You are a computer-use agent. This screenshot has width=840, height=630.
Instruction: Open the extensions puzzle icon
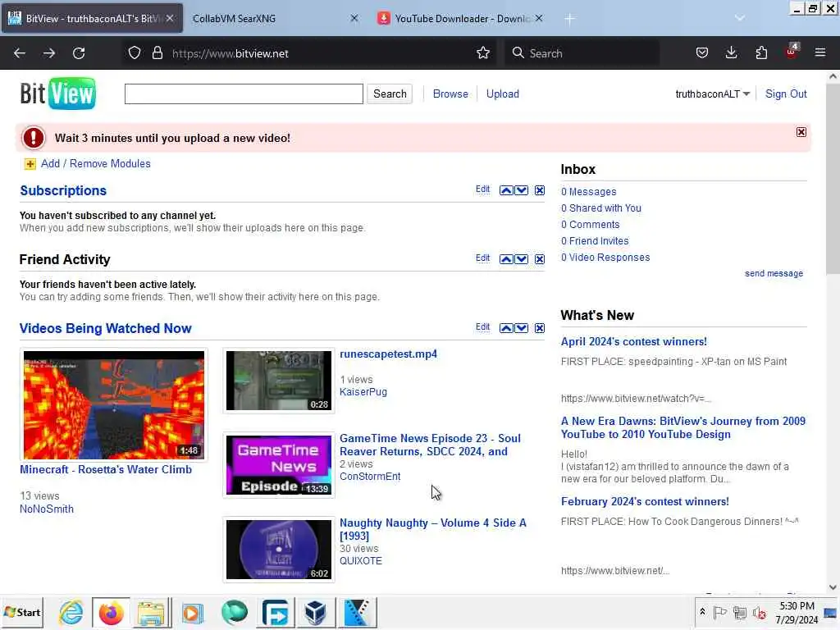tap(761, 53)
